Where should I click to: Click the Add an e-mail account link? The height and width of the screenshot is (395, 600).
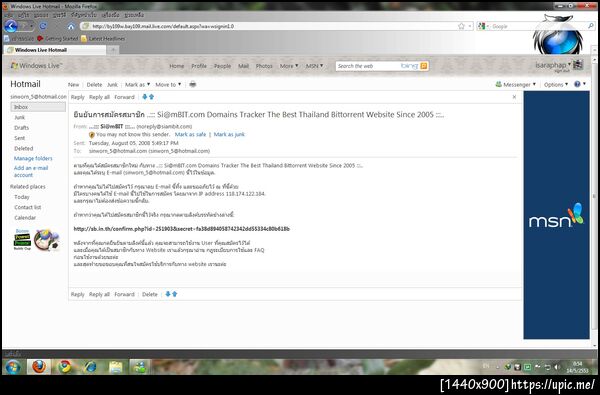[31, 171]
